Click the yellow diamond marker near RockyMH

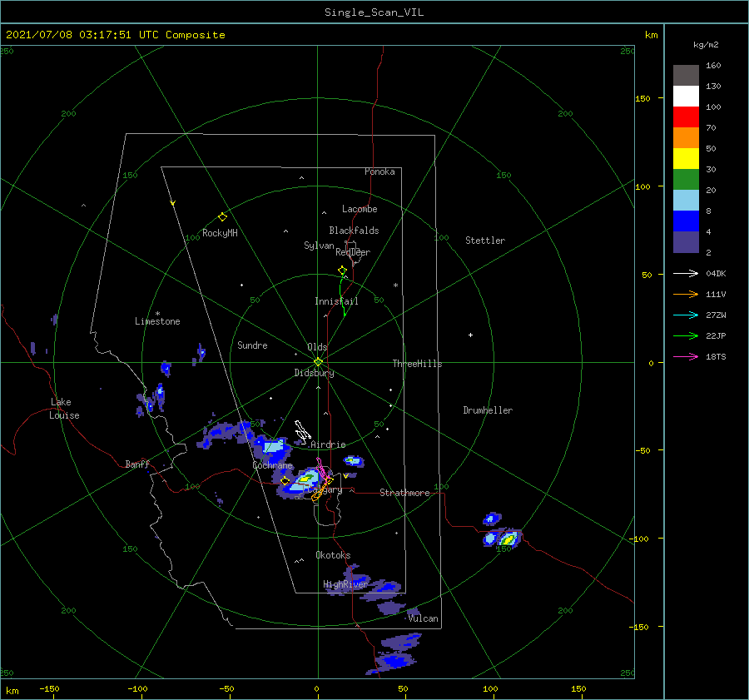click(x=222, y=217)
